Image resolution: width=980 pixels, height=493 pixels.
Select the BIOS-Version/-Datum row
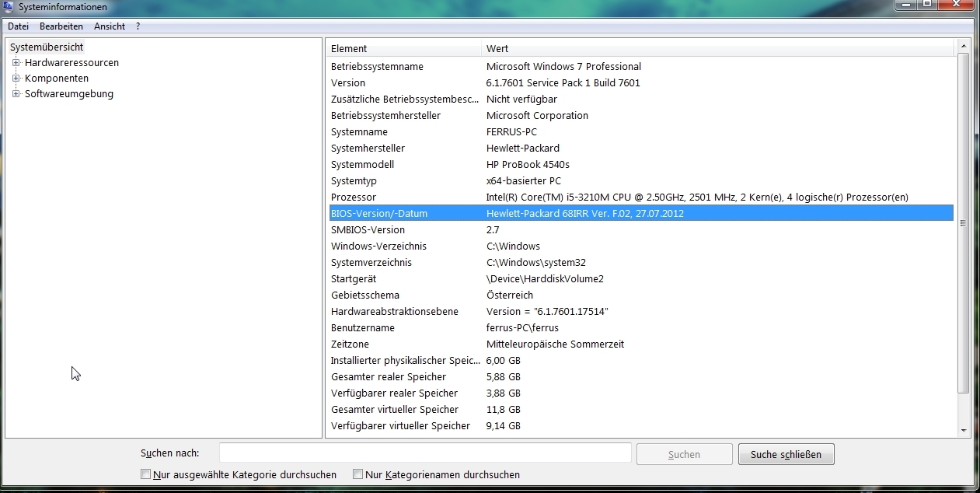pos(640,214)
